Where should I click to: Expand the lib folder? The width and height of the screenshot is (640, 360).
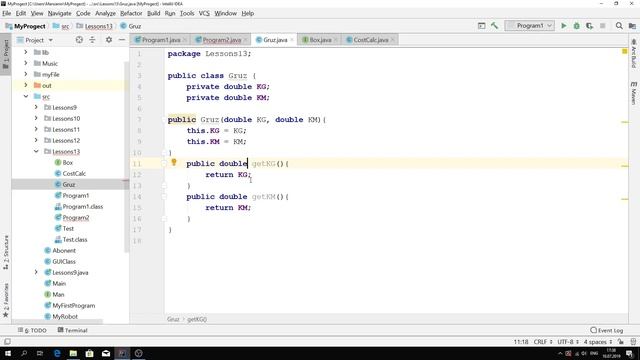26,52
